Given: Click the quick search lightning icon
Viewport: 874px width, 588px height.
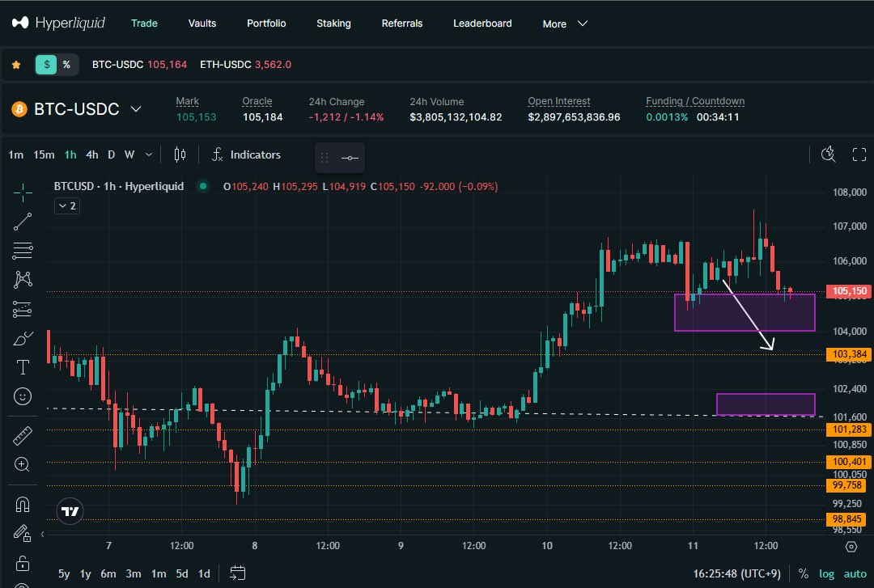Looking at the screenshot, I should point(829,154).
